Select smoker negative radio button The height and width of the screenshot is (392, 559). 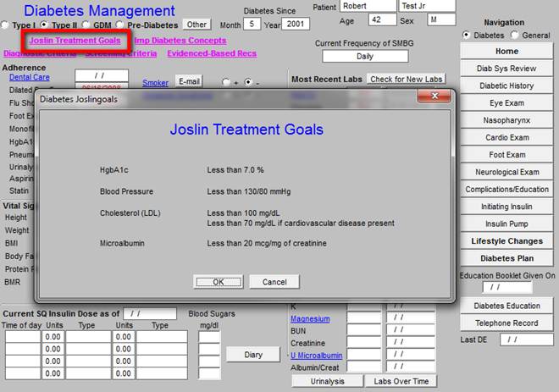coord(248,82)
